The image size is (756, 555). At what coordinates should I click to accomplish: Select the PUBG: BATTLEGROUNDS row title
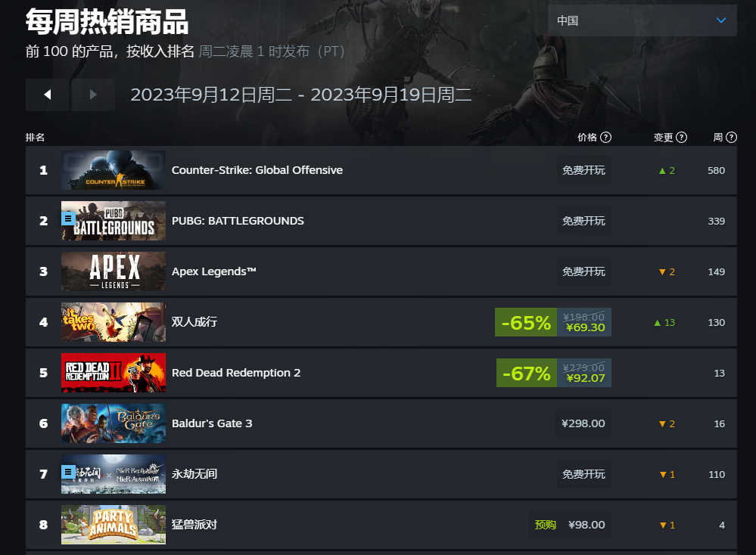coord(238,221)
